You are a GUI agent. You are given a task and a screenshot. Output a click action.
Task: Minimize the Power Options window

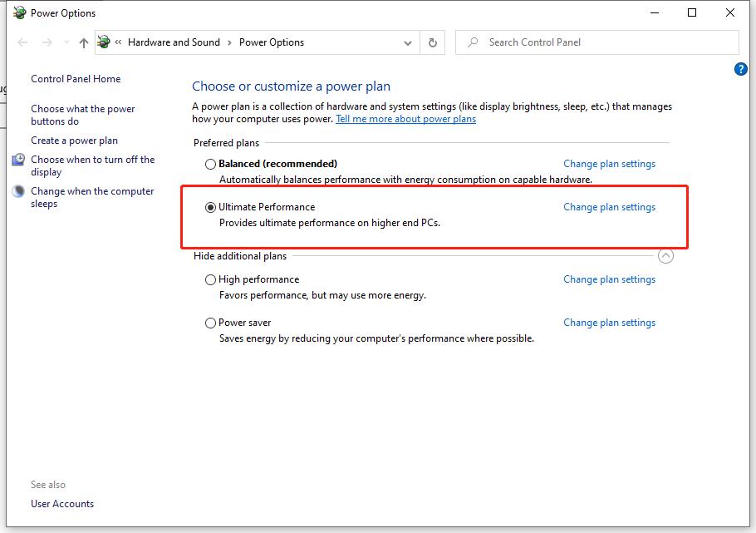pos(655,12)
